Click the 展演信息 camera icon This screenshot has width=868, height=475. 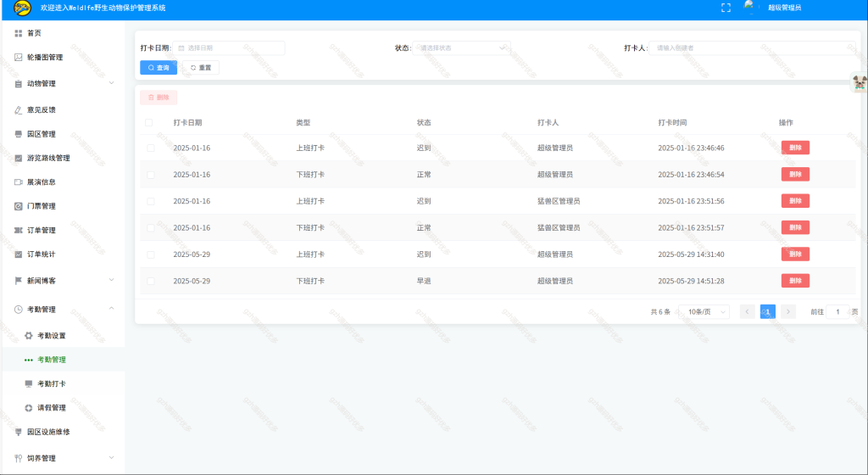[x=19, y=182]
